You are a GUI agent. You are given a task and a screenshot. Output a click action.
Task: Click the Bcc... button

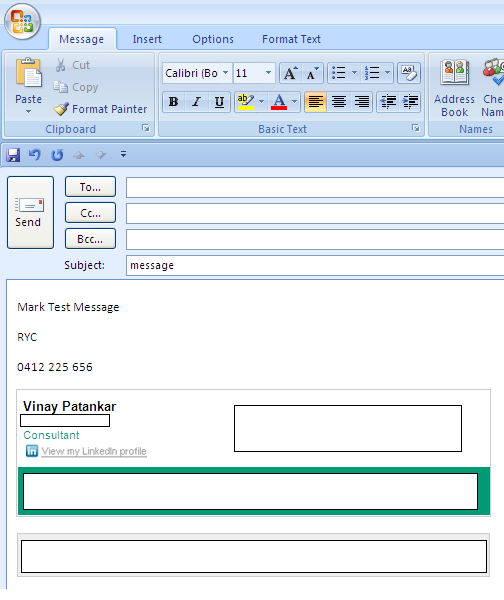coord(90,239)
